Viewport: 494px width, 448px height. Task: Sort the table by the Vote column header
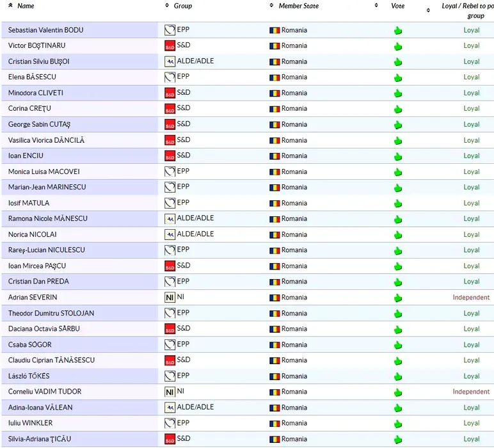[x=397, y=6]
